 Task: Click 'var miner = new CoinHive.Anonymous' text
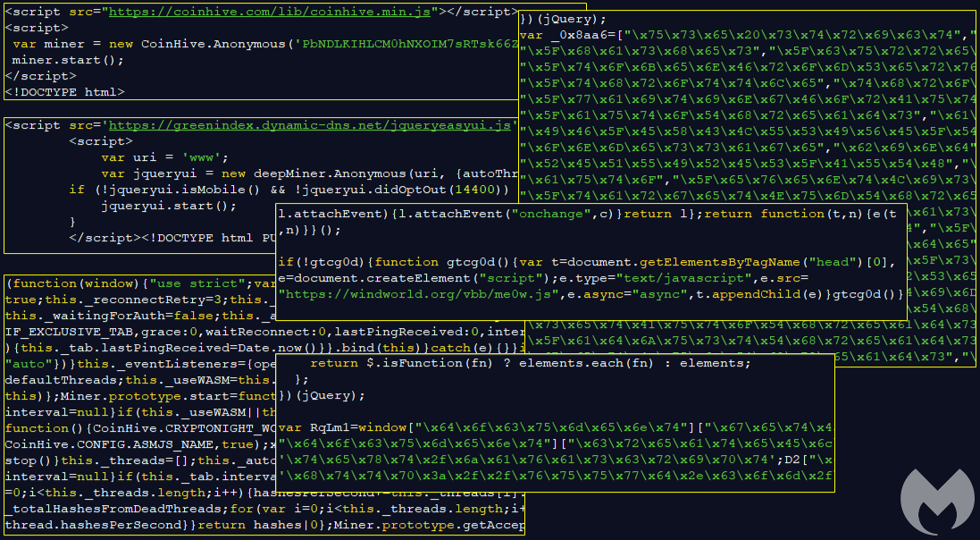point(149,44)
